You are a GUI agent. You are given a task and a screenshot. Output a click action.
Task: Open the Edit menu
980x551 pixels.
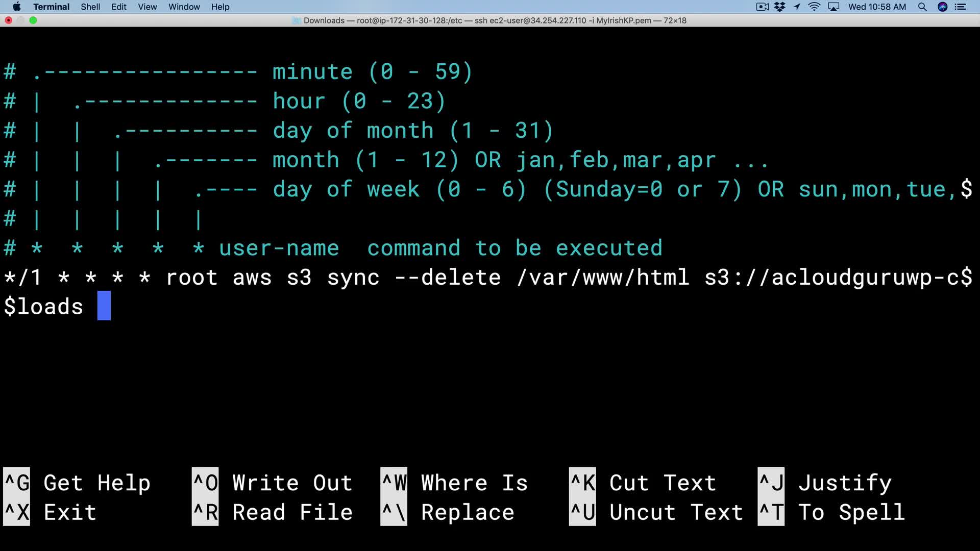pyautogui.click(x=118, y=7)
